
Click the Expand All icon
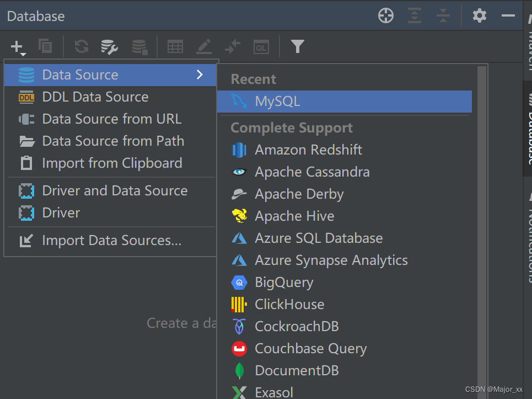tap(414, 15)
